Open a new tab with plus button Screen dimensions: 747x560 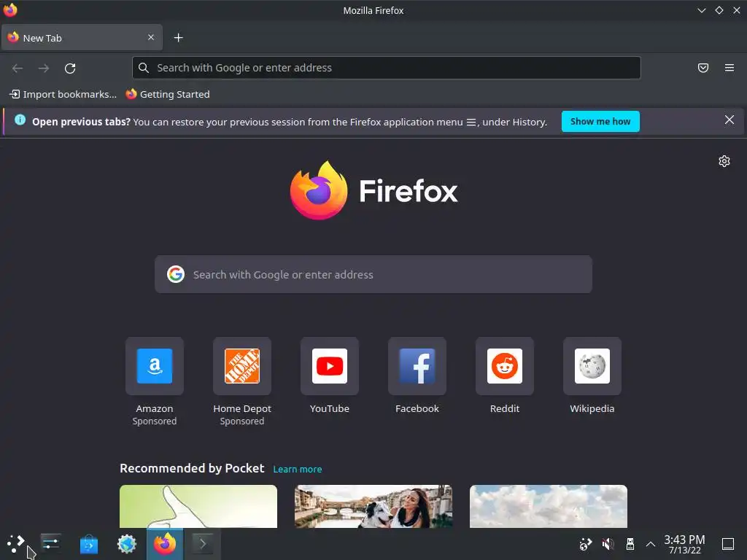click(178, 38)
